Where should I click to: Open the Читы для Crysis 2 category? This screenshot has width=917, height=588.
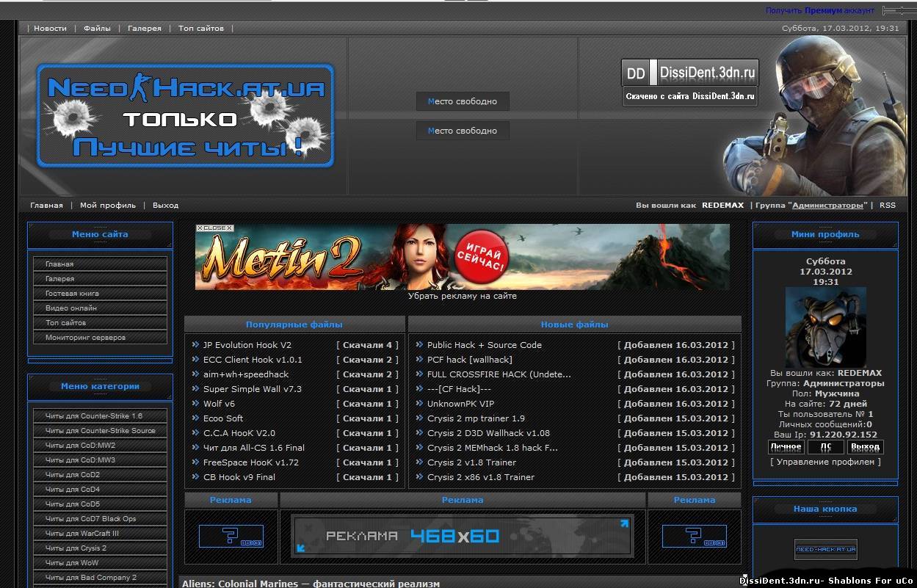(101, 548)
